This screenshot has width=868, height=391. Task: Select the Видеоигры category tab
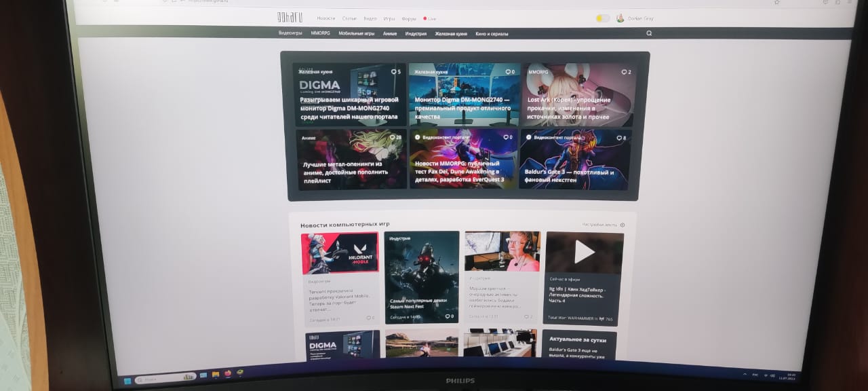click(290, 33)
